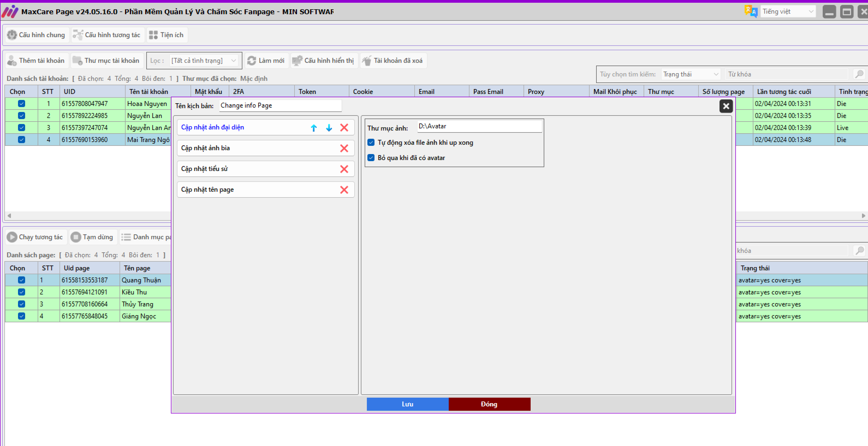The image size is (868, 446).
Task: Uncheck the Hoaa Nguyen account row
Action: [x=22, y=104]
